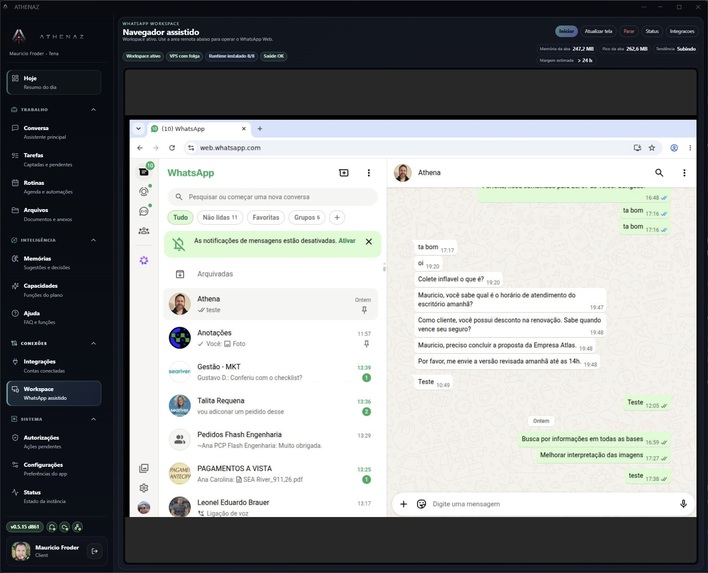Select the Grupos chat filter

pos(307,217)
